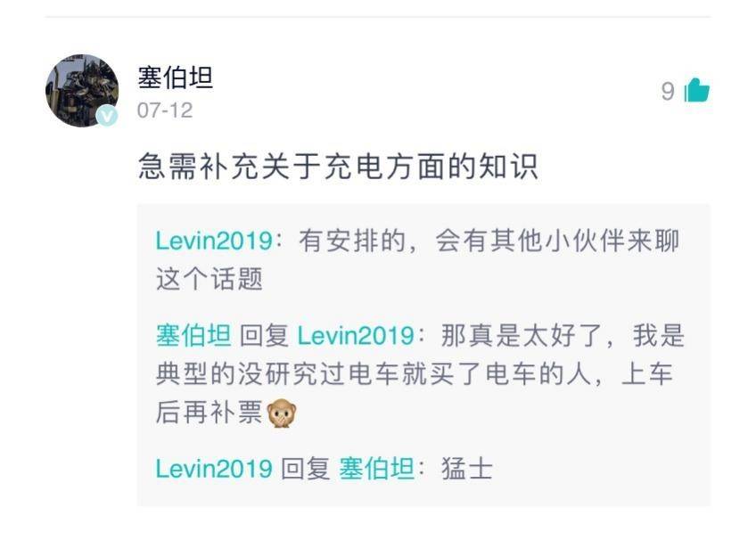The height and width of the screenshot is (540, 756).
Task: Open 塞伯坦's profile avatar
Action: pos(82,91)
